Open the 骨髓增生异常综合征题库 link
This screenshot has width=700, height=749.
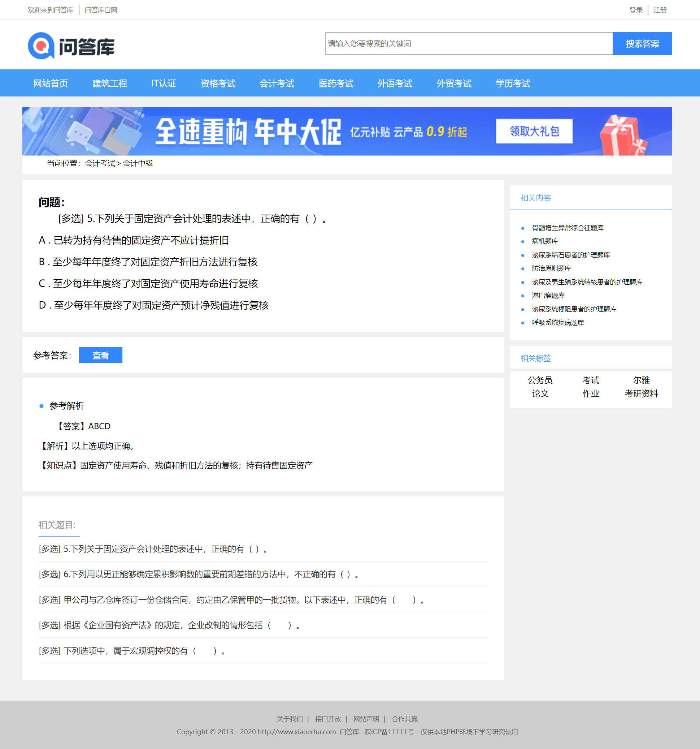coord(567,228)
